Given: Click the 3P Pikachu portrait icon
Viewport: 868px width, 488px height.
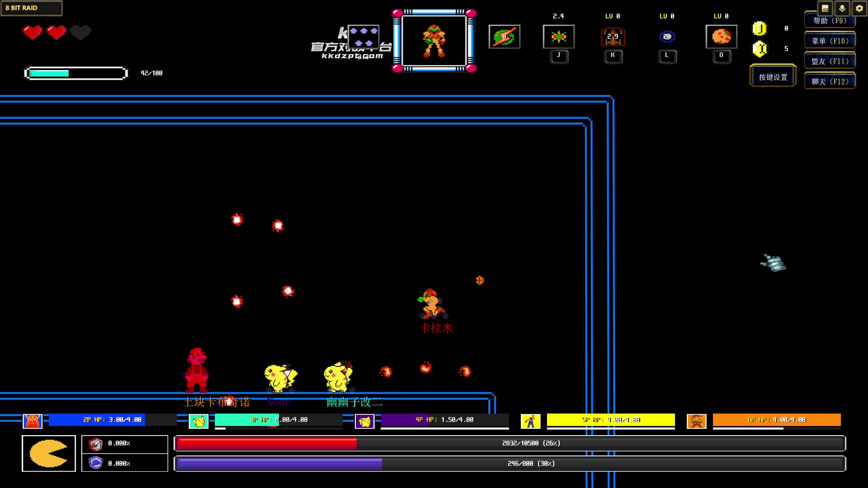Looking at the screenshot, I should click(198, 421).
